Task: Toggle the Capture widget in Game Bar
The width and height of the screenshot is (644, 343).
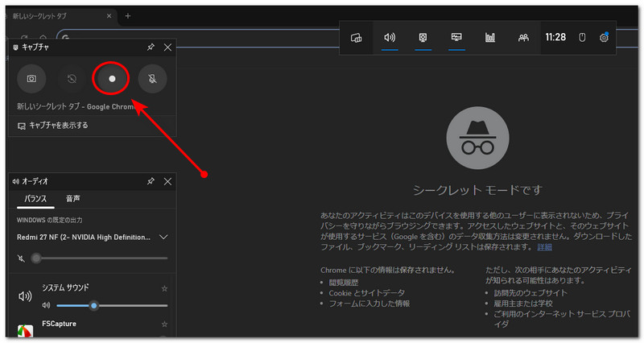Action: point(423,37)
